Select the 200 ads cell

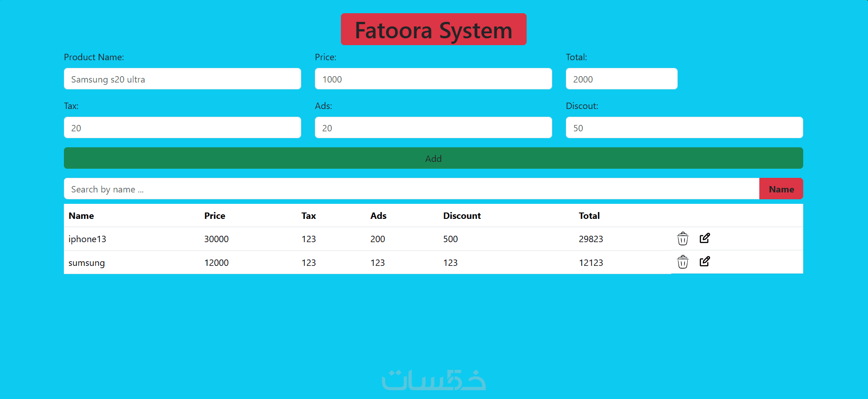click(377, 239)
